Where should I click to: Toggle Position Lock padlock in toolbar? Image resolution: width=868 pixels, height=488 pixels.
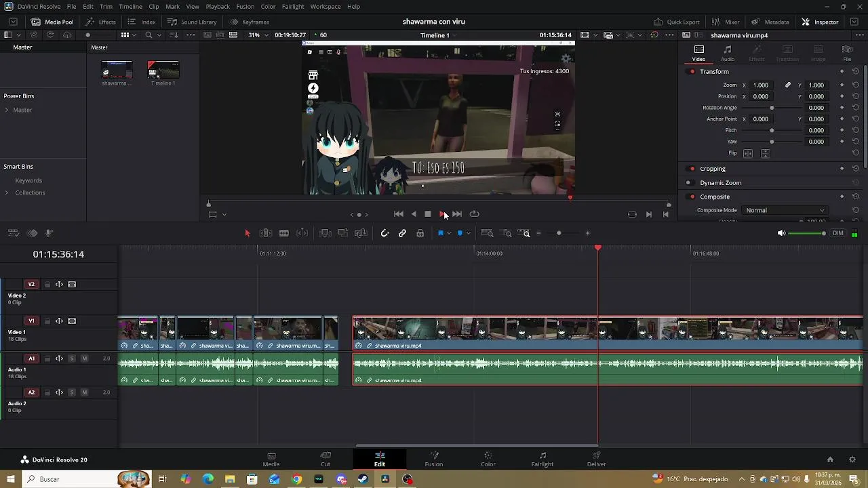click(420, 233)
